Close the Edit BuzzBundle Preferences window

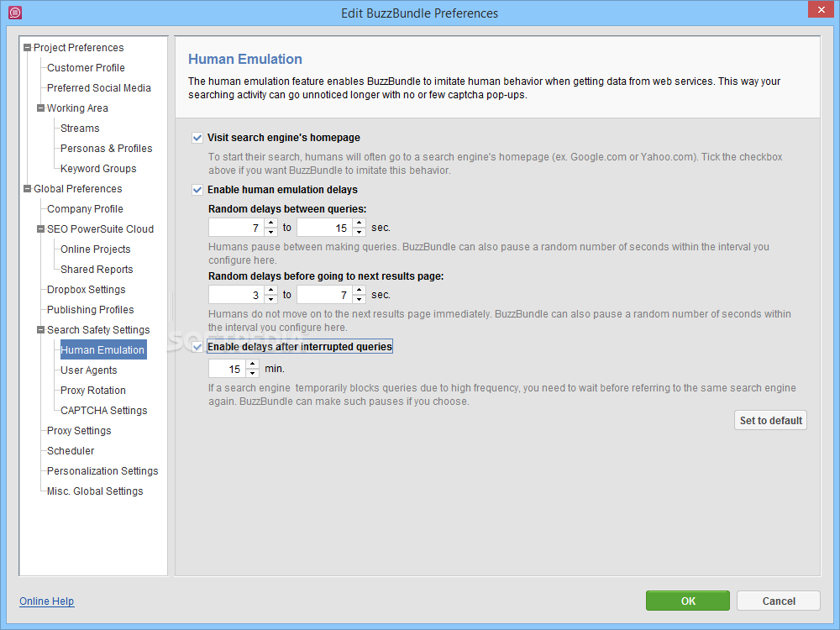coord(822,9)
